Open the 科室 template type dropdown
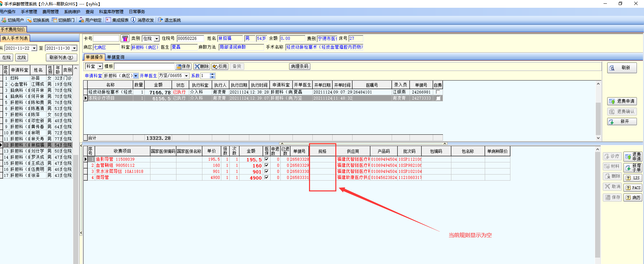This screenshot has width=644, height=264. 100,67
